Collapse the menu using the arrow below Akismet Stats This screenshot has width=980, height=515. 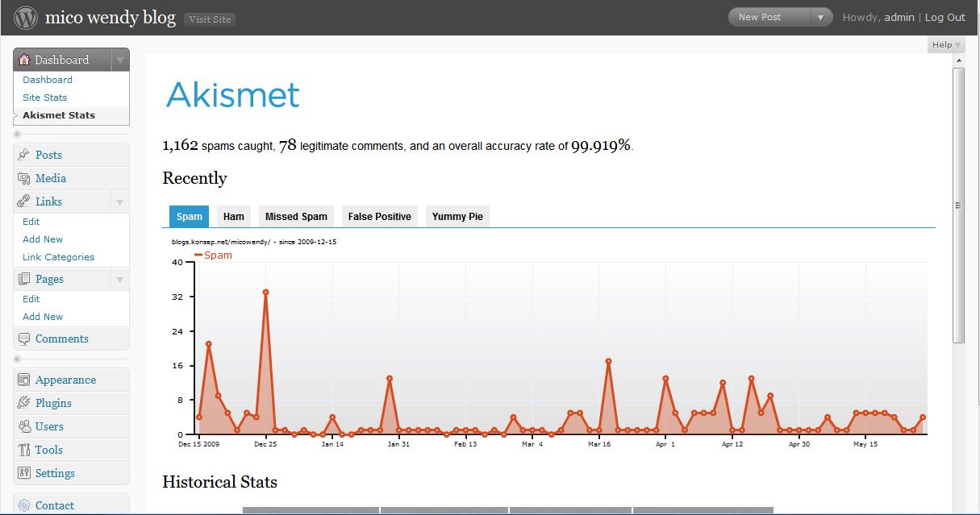(17, 134)
